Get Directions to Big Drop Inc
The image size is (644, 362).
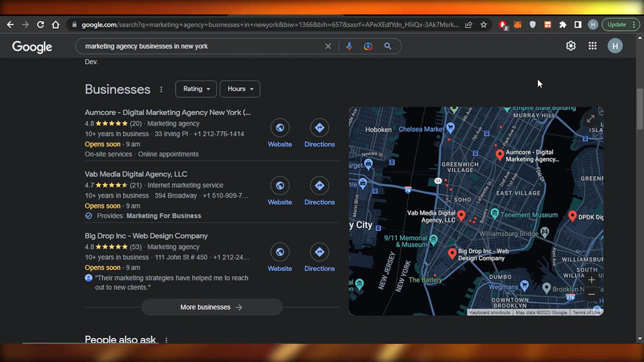point(319,258)
